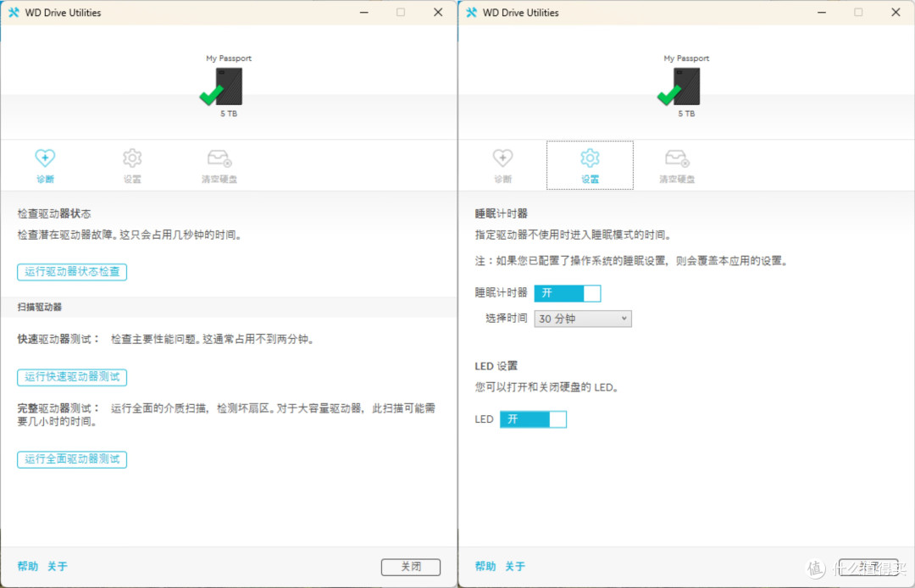915x588 pixels.
Task: Toggle the 睡眠计时器 switch
Action: [567, 293]
